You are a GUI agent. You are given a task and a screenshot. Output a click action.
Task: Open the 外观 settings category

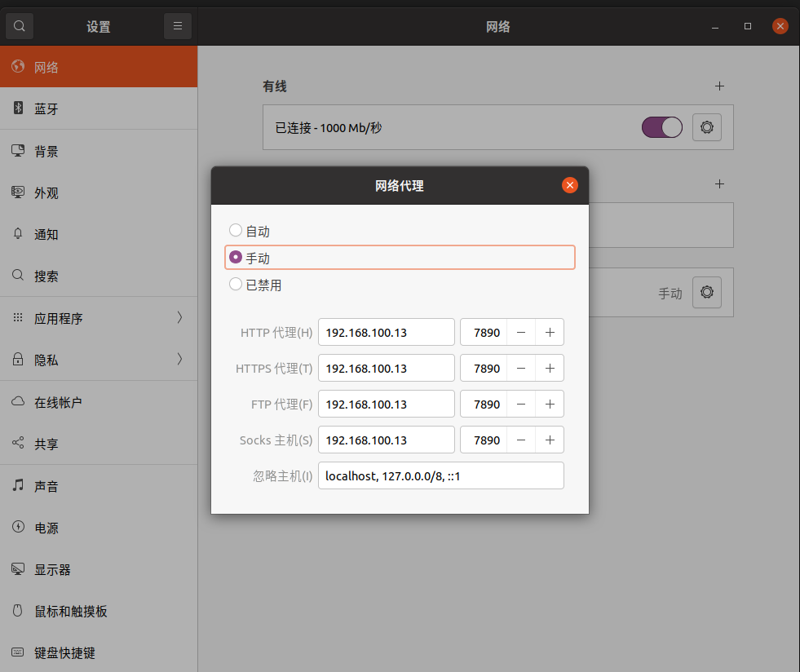99,193
